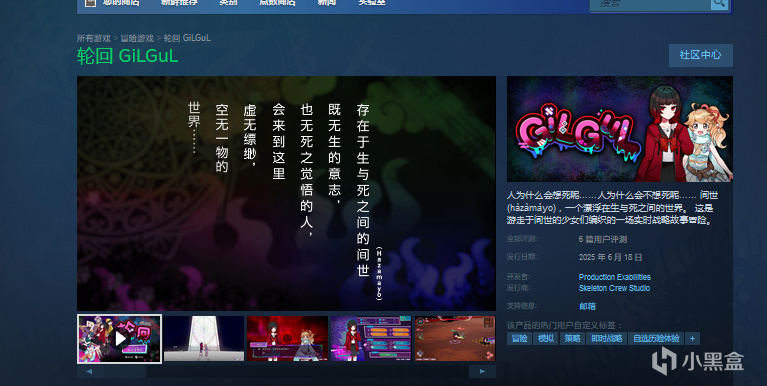
Task: Add a tag with the plus button
Action: (692, 338)
